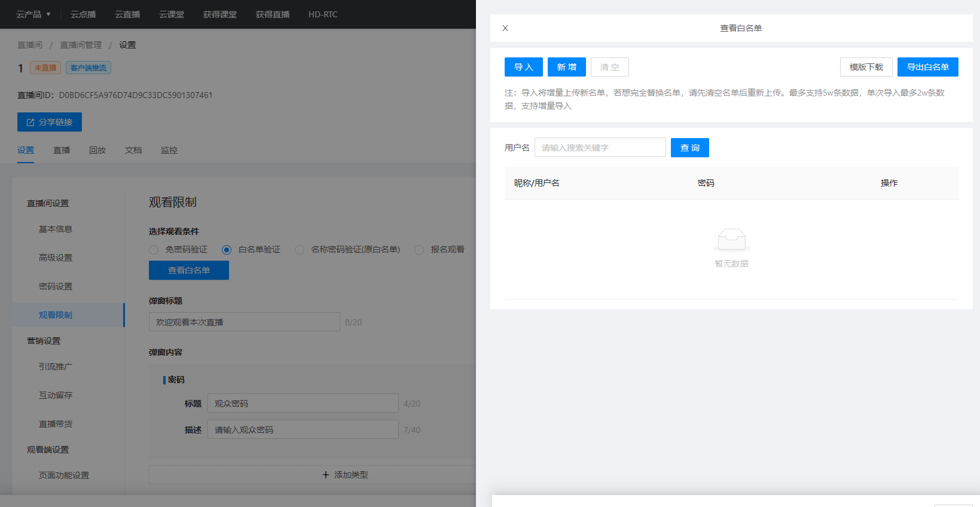Open 引流推广 in sidebar
The image size is (980, 507).
coord(56,366)
